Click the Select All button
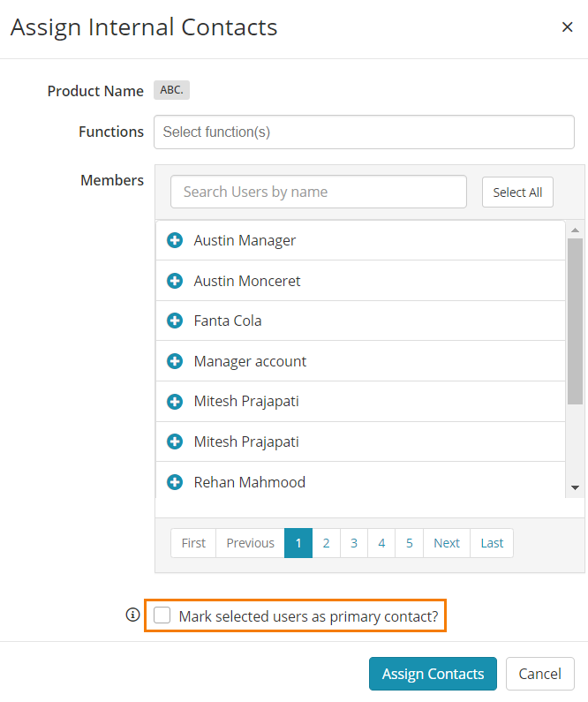 (x=517, y=192)
